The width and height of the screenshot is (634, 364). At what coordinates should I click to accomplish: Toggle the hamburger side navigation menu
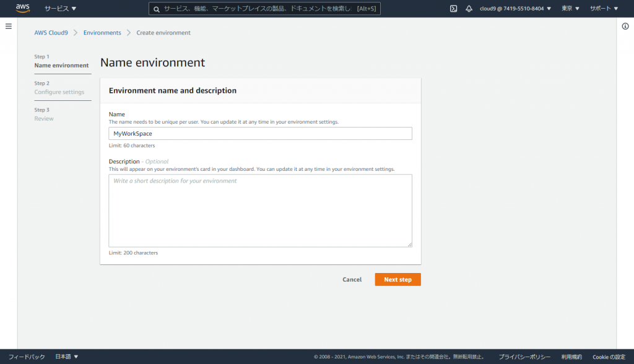[x=9, y=26]
